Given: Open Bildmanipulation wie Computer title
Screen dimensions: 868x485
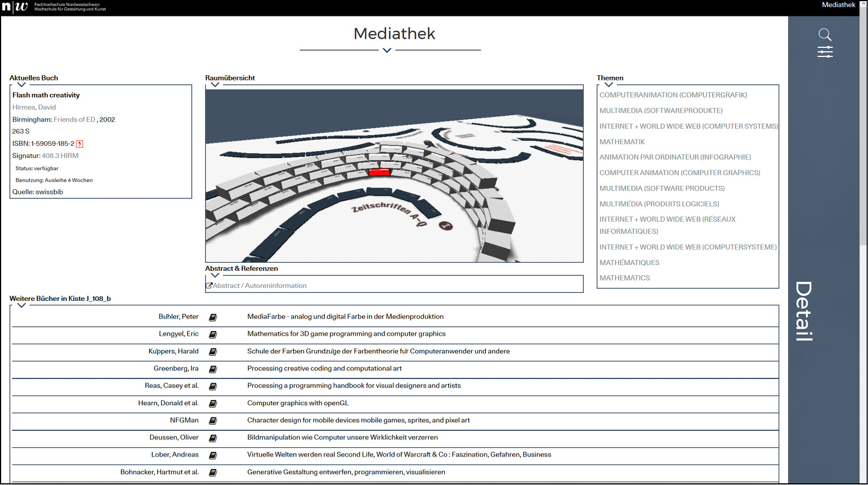Looking at the screenshot, I should coord(342,438).
